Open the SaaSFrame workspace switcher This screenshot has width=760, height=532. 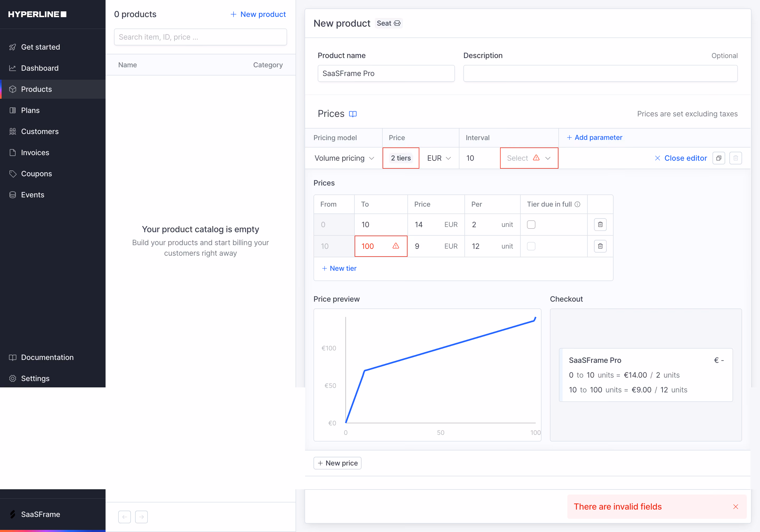pos(53,514)
